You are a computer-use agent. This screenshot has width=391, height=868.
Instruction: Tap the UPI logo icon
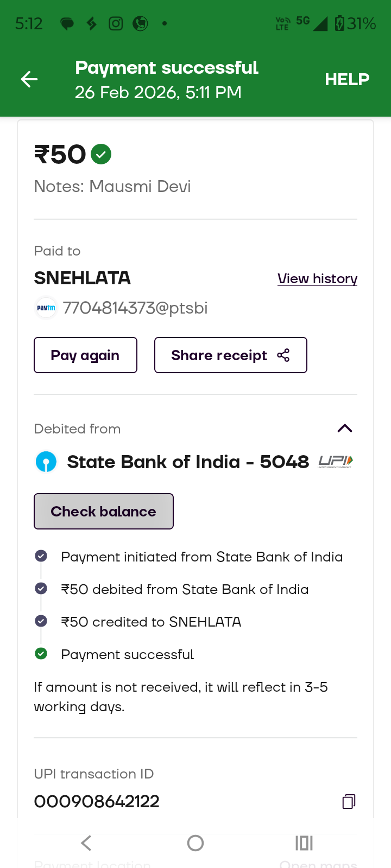[336, 462]
